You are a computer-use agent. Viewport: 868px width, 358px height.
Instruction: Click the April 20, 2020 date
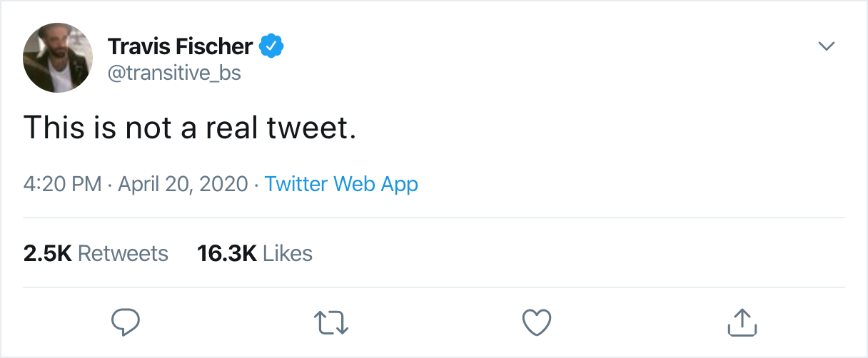click(183, 184)
